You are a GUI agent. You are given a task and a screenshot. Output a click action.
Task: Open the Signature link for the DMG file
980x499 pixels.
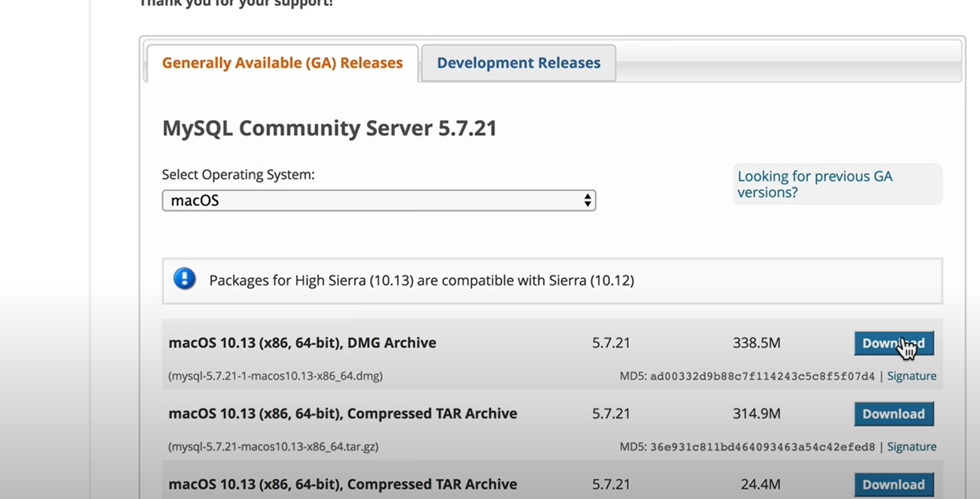(911, 376)
